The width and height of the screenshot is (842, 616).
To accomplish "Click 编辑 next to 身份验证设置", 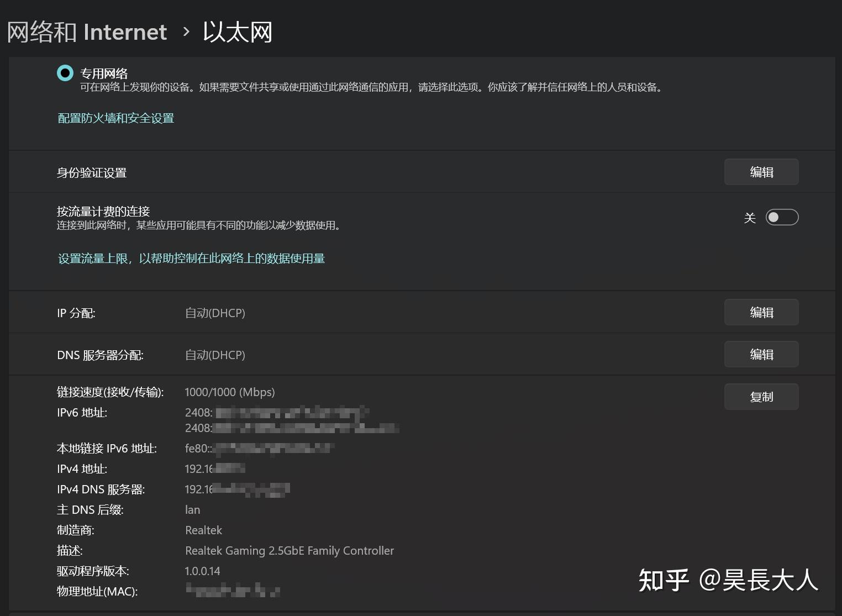I will [761, 172].
